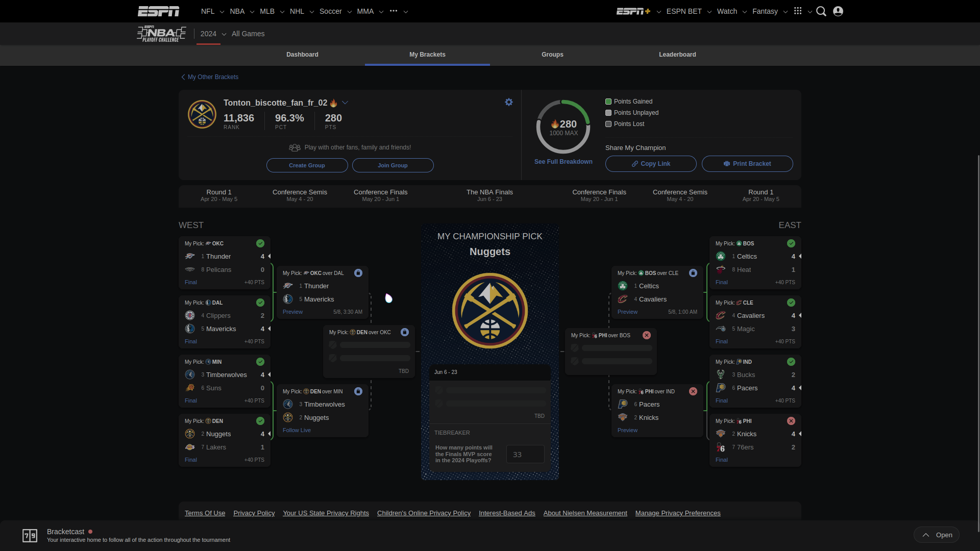Click green check on DAL round 1 pick

click(260, 303)
